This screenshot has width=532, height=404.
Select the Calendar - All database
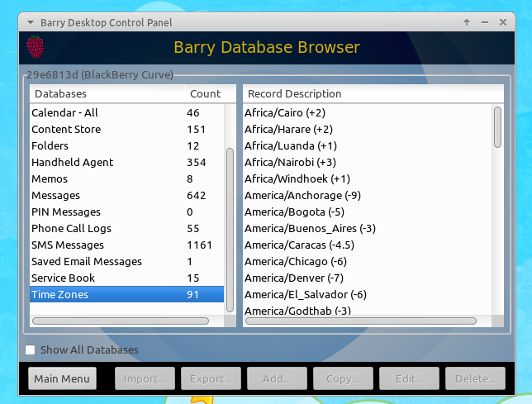pyautogui.click(x=127, y=112)
